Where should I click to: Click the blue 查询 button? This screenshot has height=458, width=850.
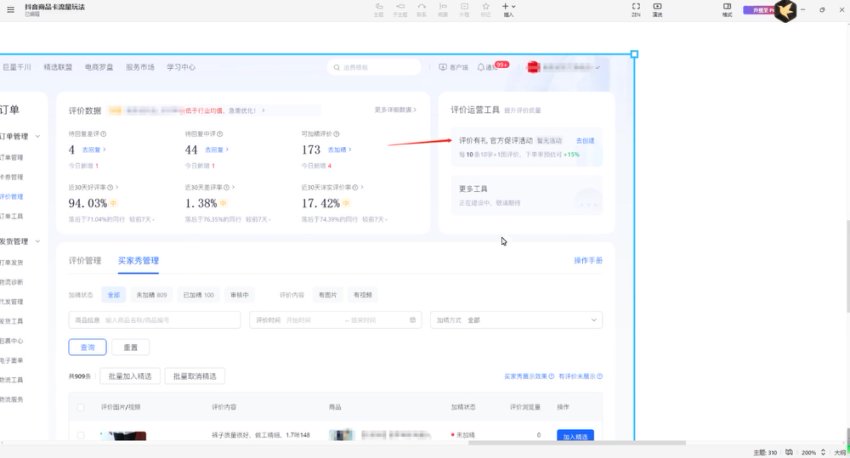(x=87, y=347)
